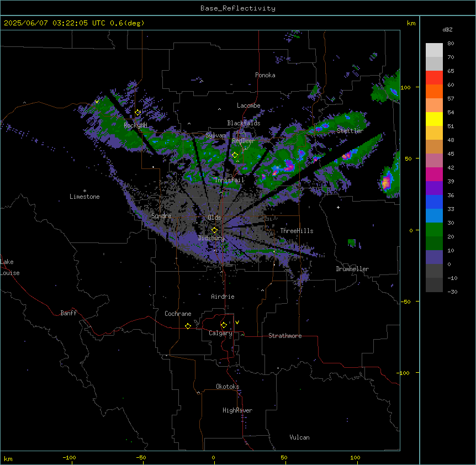Select the Lacombe city label
Viewport: 476px width, 465px height.
tap(248, 105)
